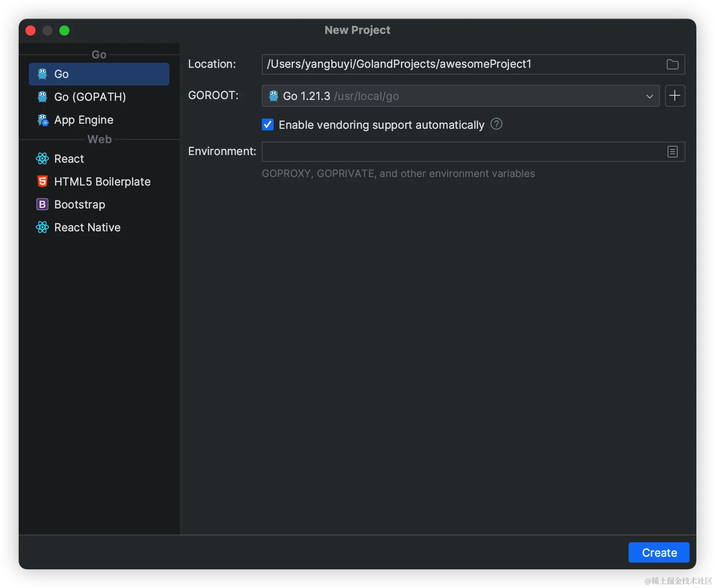
Task: Click the New Project title
Action: pyautogui.click(x=357, y=30)
